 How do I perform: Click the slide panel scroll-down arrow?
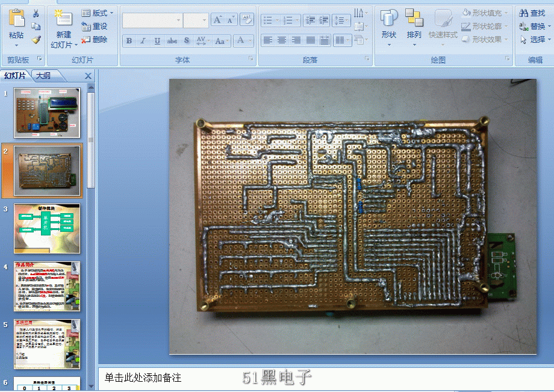pos(91,387)
